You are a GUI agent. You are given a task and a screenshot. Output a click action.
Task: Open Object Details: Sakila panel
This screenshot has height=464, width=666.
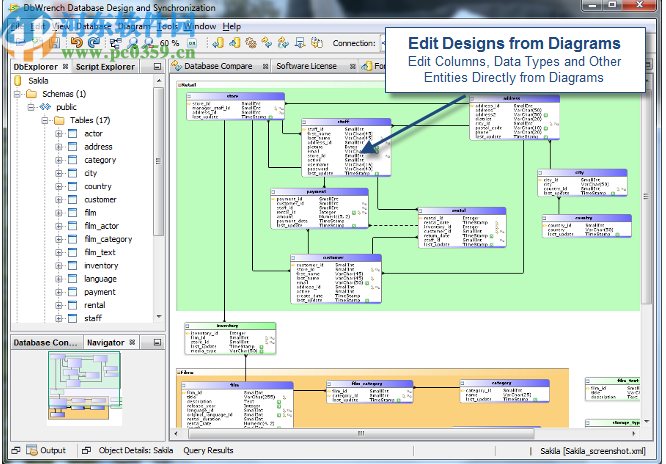(x=134, y=451)
